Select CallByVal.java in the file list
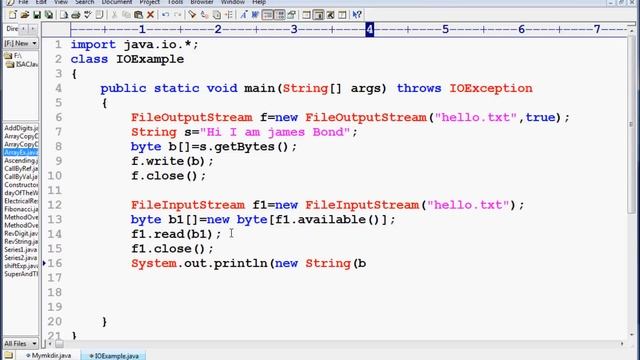Viewport: 640px width, 360px height. [x=21, y=177]
